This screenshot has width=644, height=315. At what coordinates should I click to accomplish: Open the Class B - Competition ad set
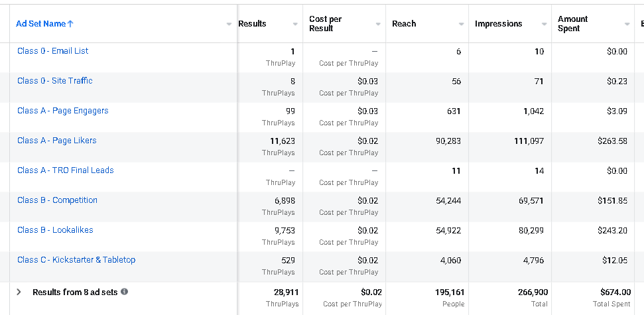[57, 200]
